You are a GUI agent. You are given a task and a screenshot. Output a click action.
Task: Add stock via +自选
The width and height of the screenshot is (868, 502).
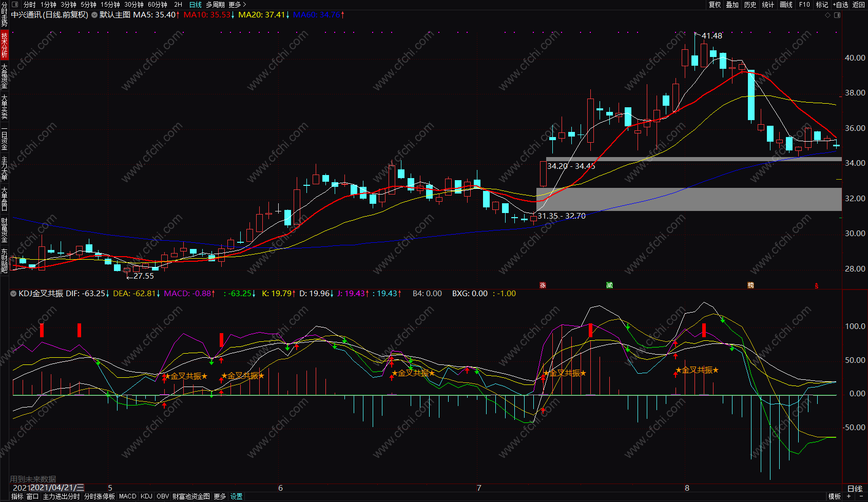840,5
